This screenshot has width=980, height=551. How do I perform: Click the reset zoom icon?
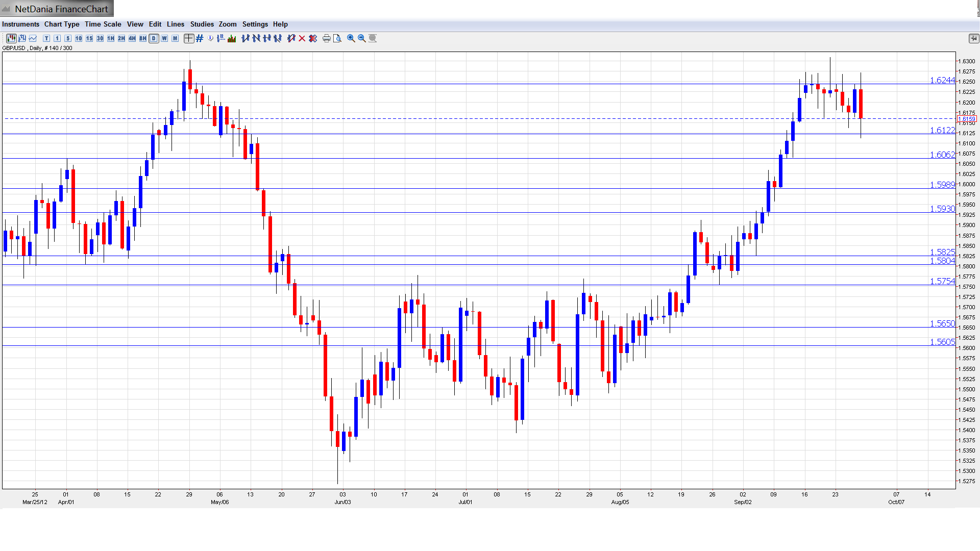click(x=373, y=38)
